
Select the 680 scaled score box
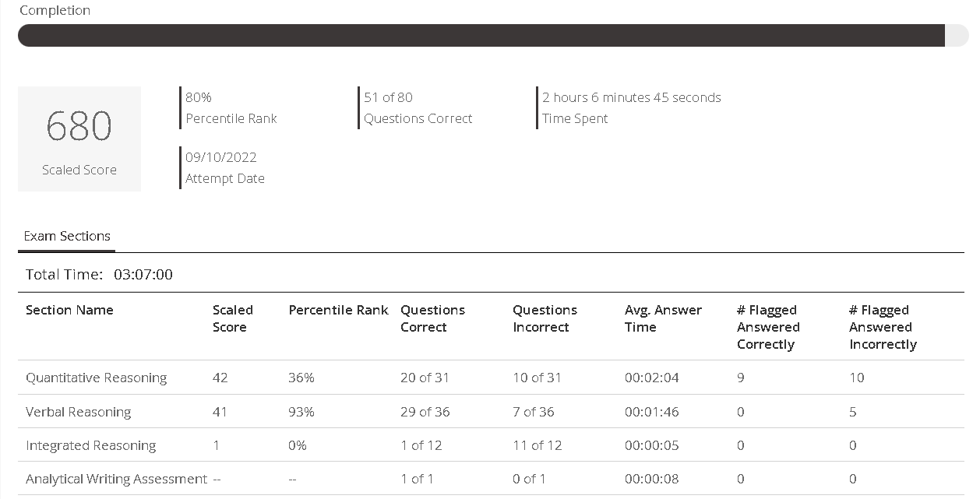[79, 139]
